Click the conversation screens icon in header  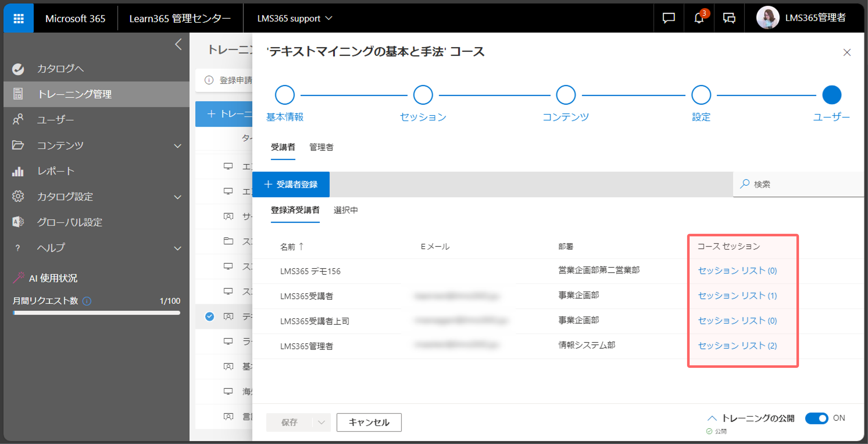point(729,18)
